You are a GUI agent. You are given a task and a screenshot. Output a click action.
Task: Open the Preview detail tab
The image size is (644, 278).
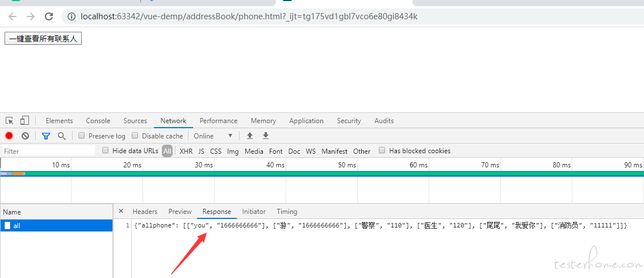[180, 212]
